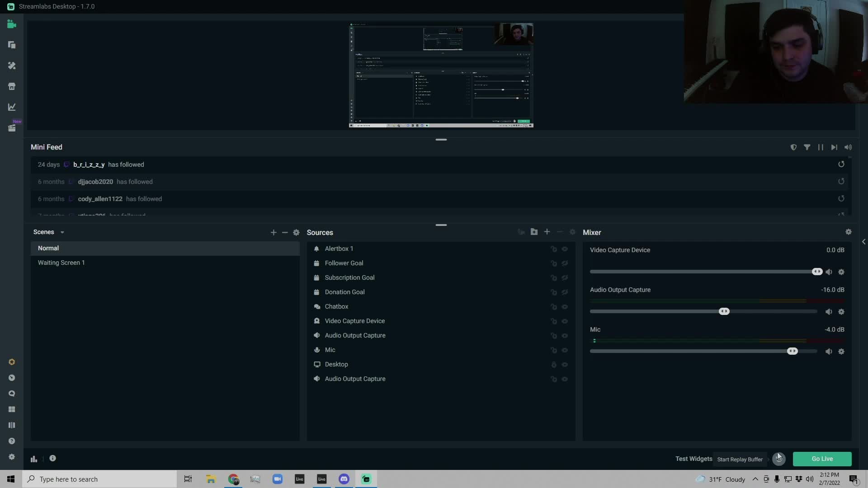Viewport: 868px width, 488px height.
Task: Start recording with the round record button
Action: click(778, 459)
